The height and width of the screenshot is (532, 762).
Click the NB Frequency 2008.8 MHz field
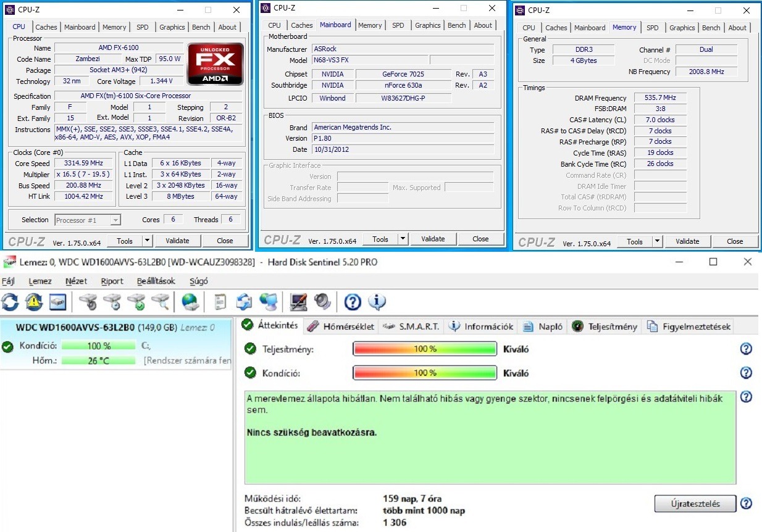(x=706, y=72)
